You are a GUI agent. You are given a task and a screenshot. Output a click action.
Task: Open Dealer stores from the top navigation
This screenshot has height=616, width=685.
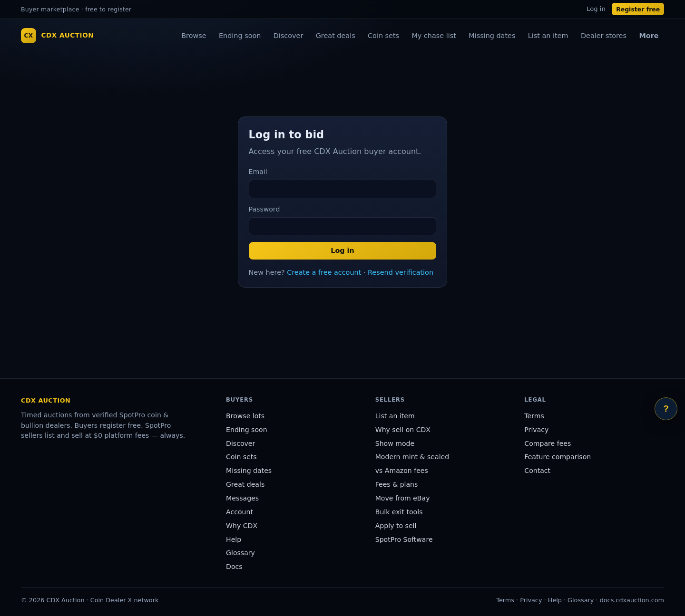(604, 36)
